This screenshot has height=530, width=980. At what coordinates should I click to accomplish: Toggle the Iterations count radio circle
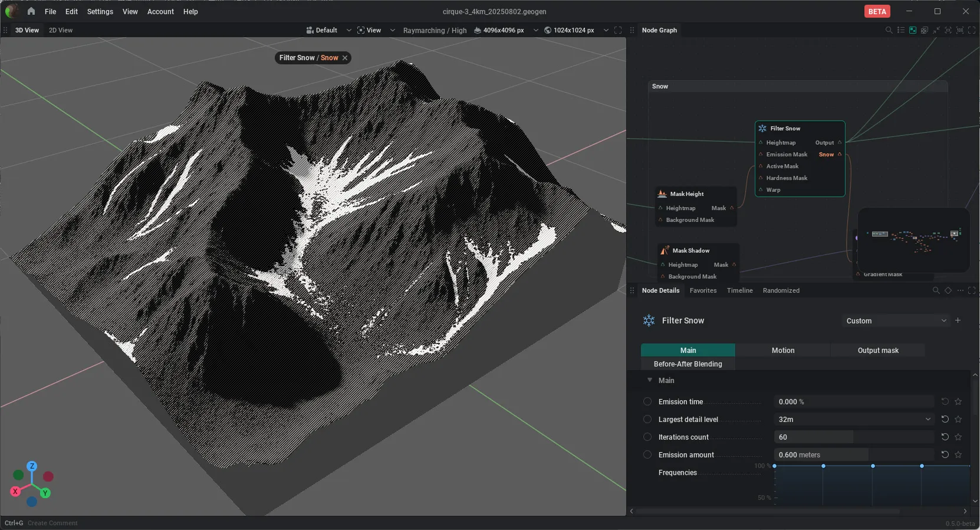[x=647, y=437]
